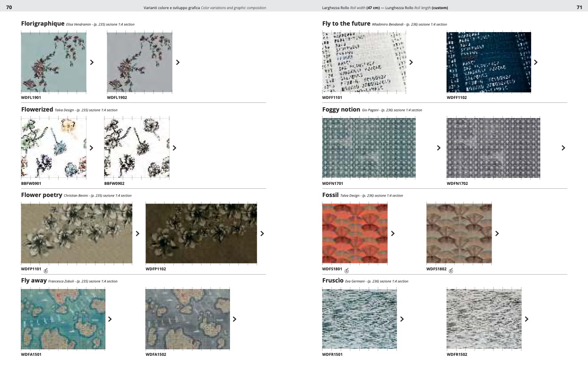Image resolution: width=588 pixels, height=381 pixels.
Task: Click the round symbol beside code WDFS1801
Action: tap(346, 270)
